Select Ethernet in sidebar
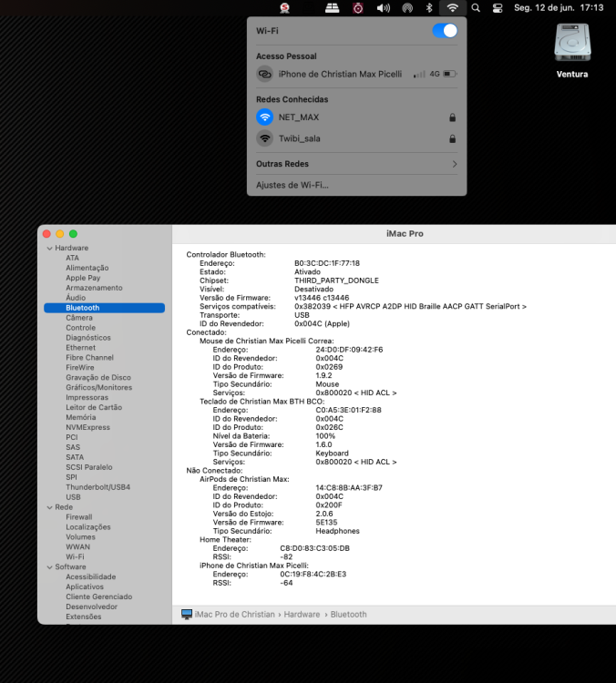This screenshot has height=683, width=616. [81, 348]
